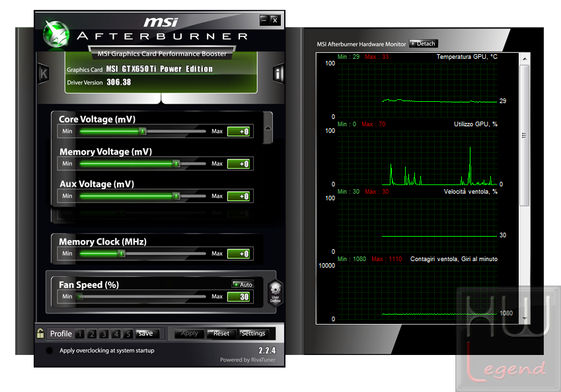The height and width of the screenshot is (392, 561).
Task: Click the version number 2.2.4
Action: coord(267,350)
